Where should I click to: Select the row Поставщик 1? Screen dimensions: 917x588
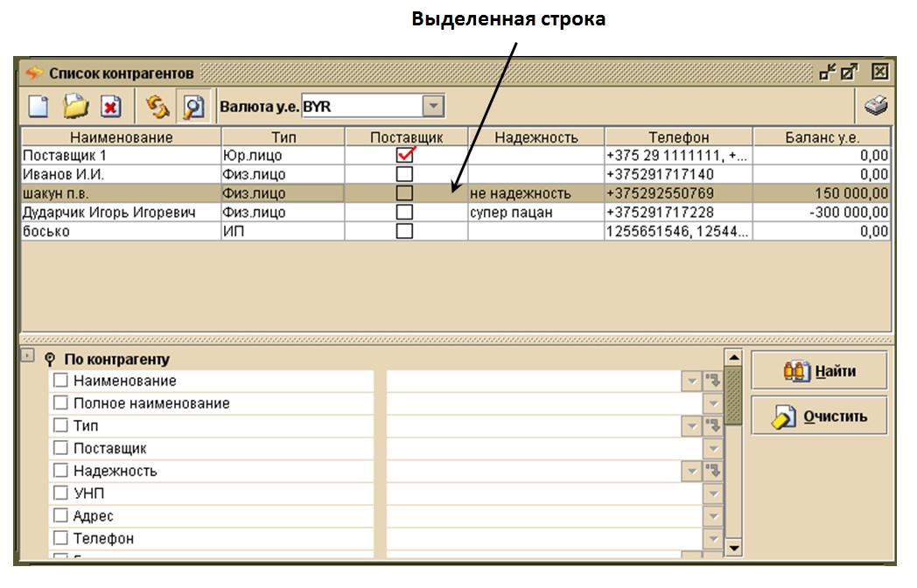coord(456,155)
